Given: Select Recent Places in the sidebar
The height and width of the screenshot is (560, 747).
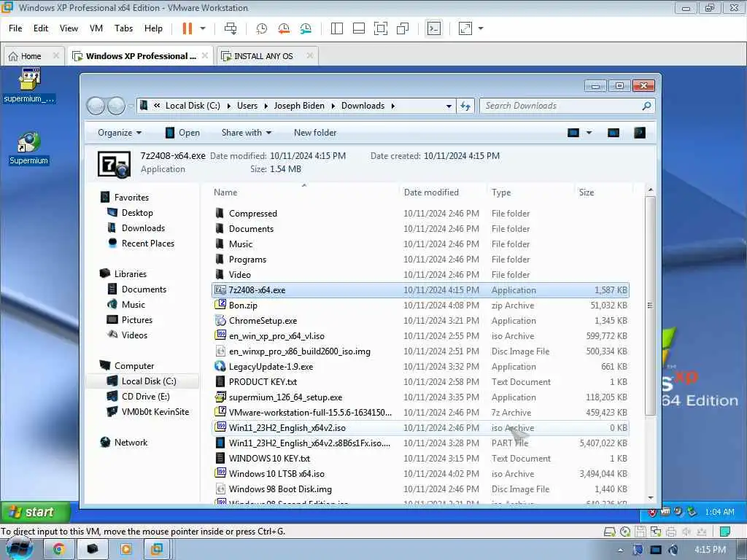Looking at the screenshot, I should pos(147,244).
